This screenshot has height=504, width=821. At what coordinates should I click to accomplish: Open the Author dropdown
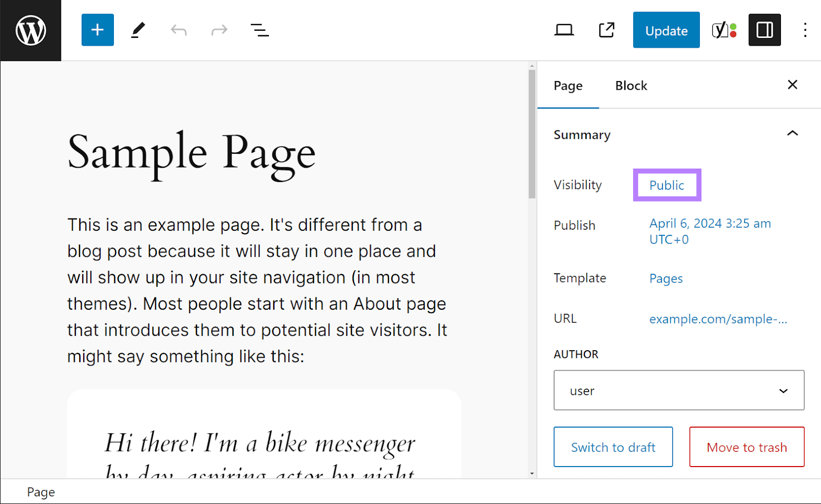coord(678,390)
